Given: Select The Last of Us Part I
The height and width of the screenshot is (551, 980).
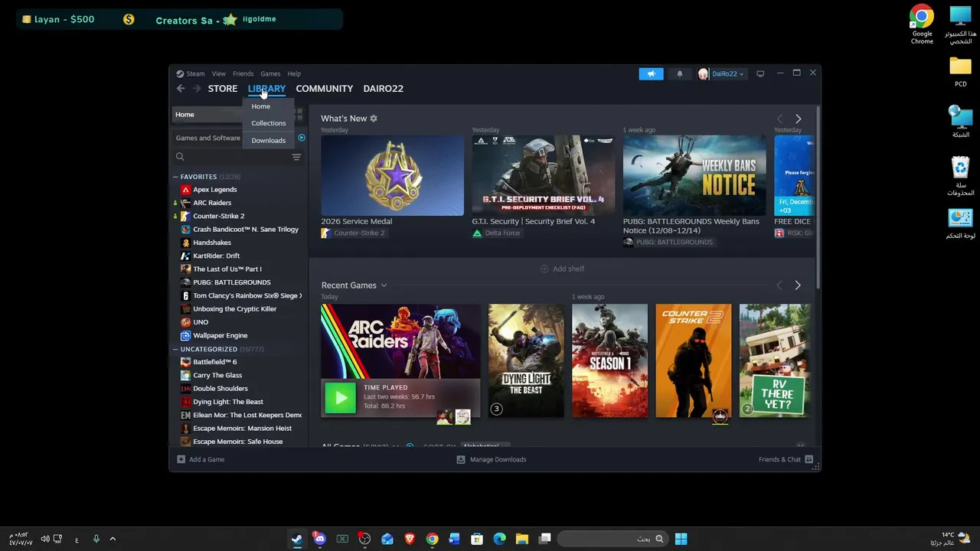Looking at the screenshot, I should [x=227, y=269].
